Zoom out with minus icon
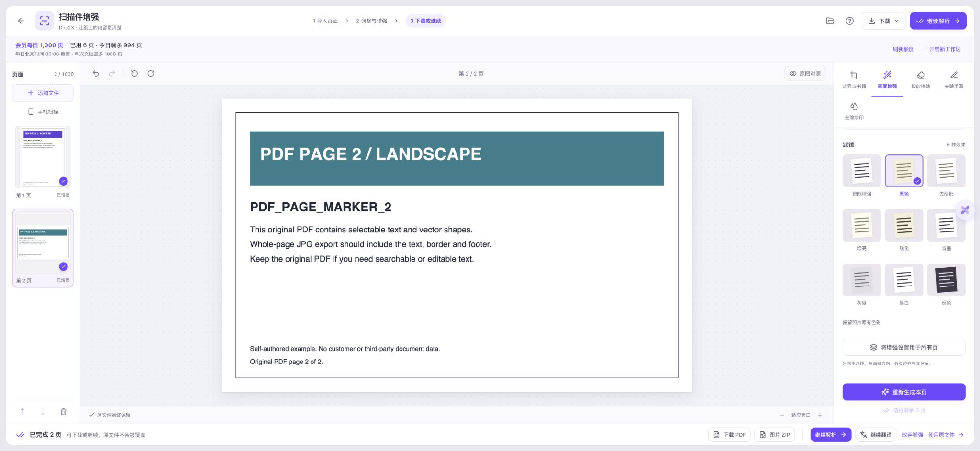980x451 pixels. coord(782,415)
